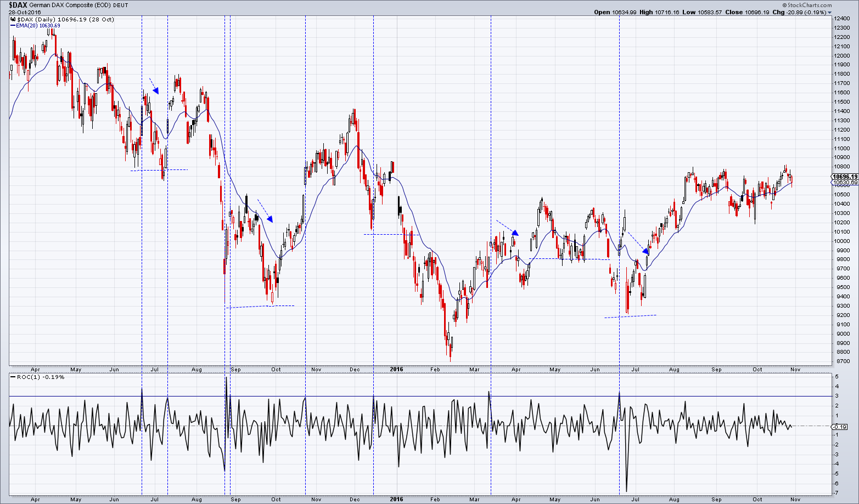Click the candlestick legend icon before $DAX (Daily)

tap(12, 18)
